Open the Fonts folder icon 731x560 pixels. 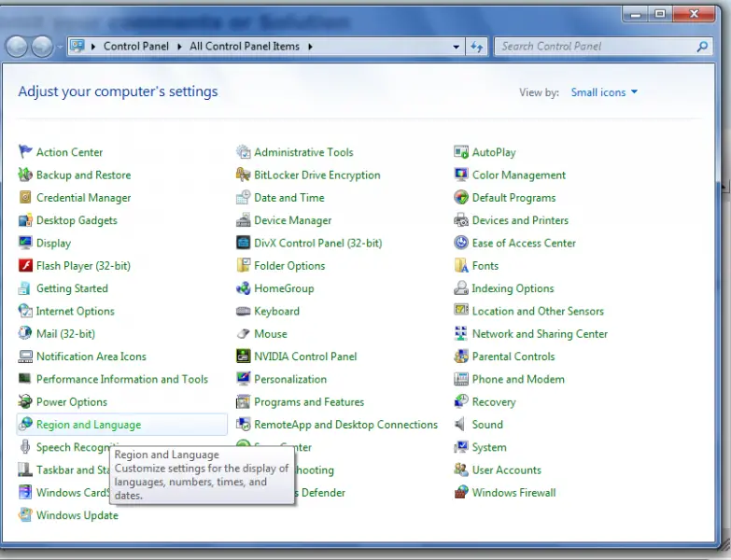click(461, 266)
